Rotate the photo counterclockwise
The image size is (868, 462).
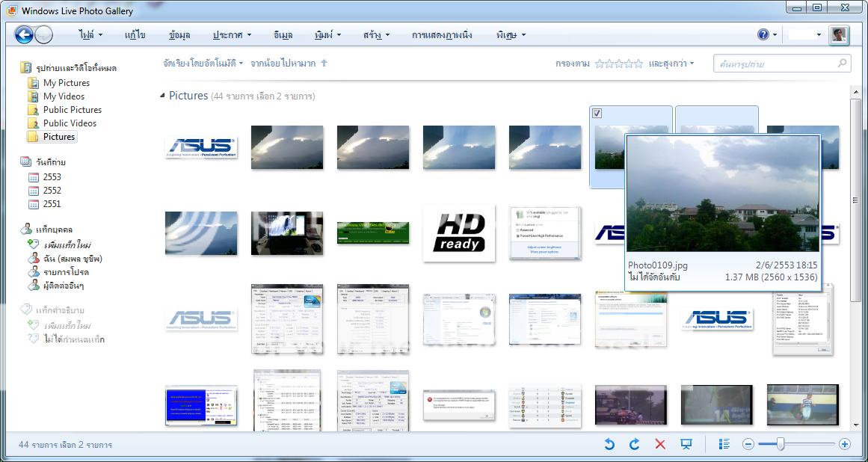pos(609,444)
